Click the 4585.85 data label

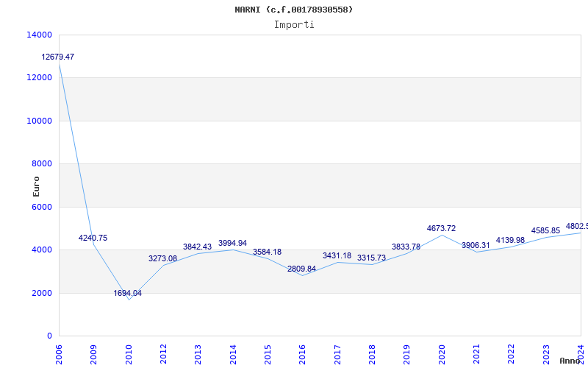click(545, 231)
